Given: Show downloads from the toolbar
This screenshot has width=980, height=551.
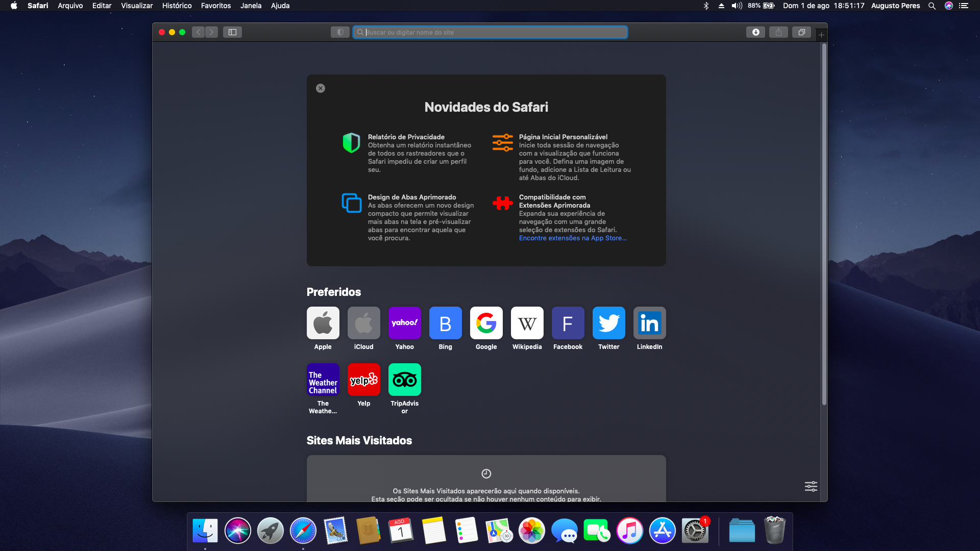Looking at the screenshot, I should [755, 32].
